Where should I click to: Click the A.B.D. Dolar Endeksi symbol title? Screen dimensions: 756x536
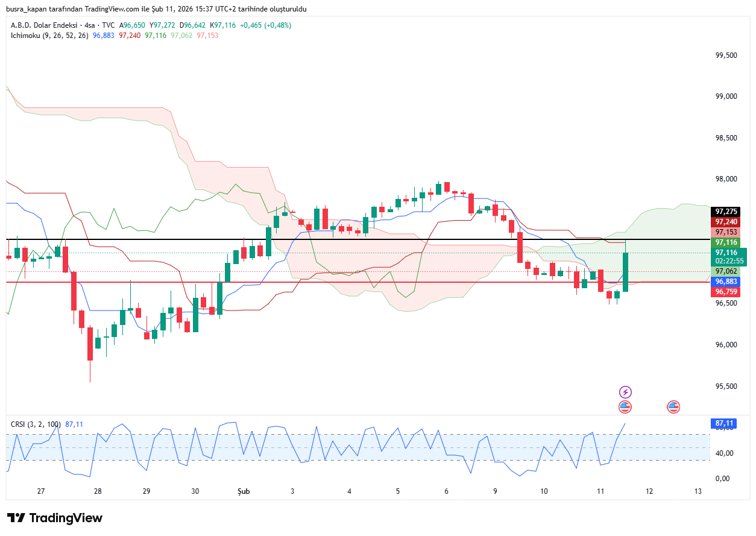point(44,25)
